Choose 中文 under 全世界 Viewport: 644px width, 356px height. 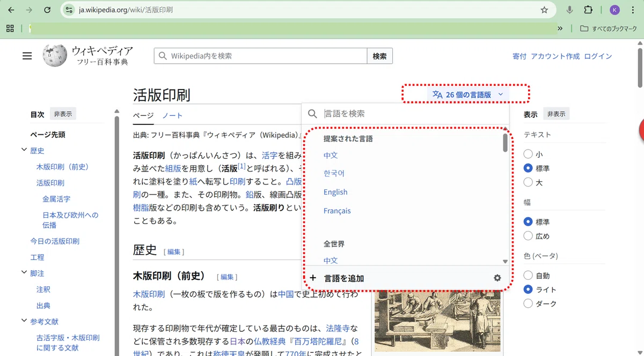331,260
